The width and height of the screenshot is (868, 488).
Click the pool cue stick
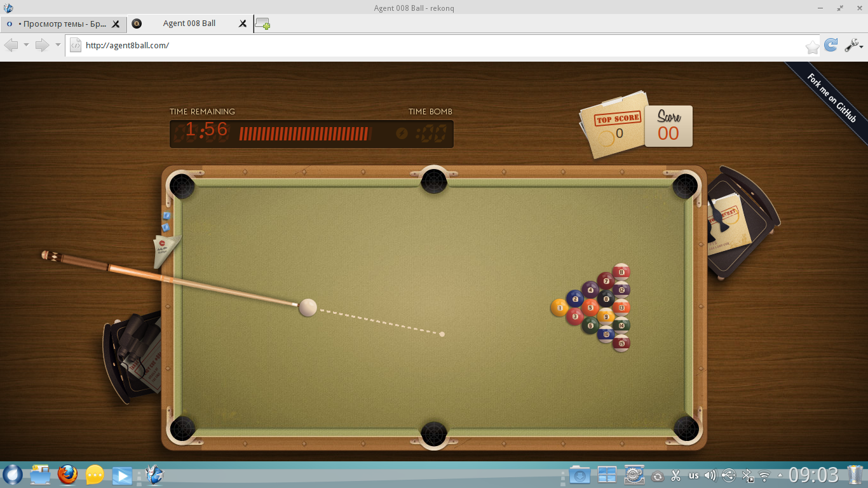(170, 280)
